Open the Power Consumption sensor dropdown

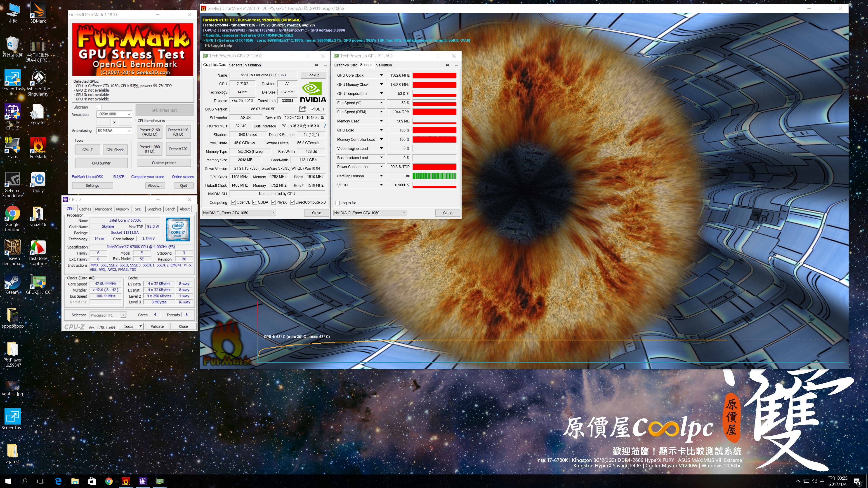tap(381, 167)
